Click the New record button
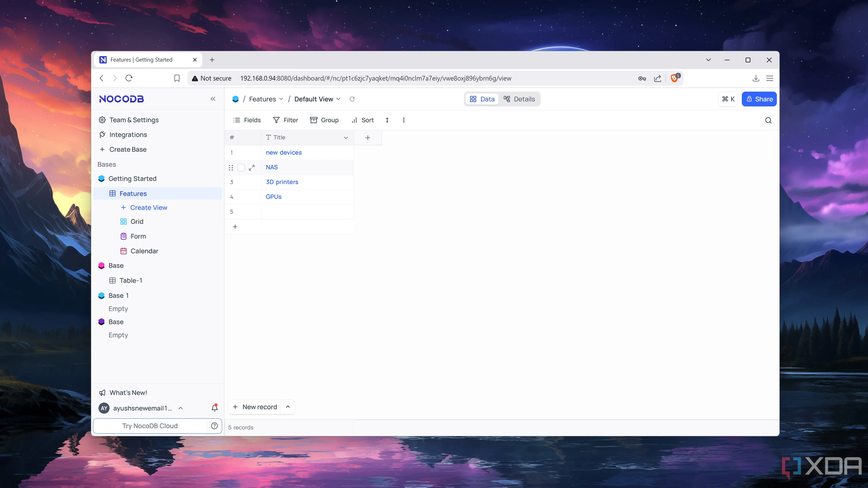Screen dimensions: 868x488 click(255, 407)
